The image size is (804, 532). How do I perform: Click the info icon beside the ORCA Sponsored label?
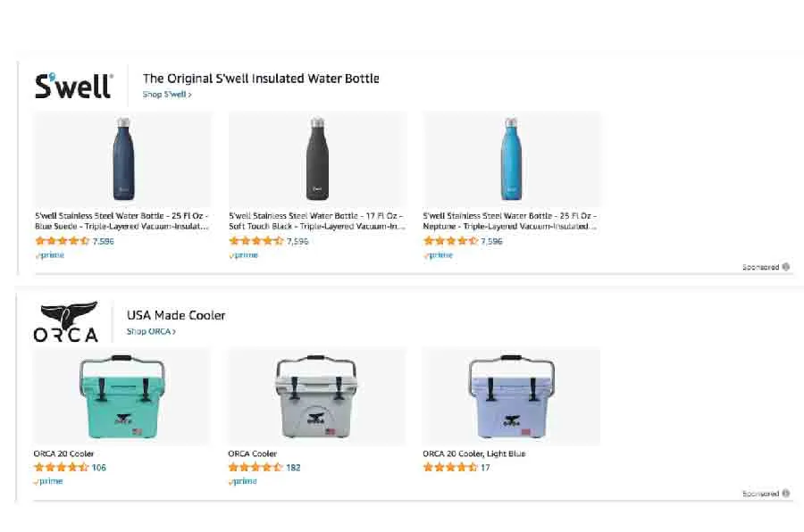point(786,494)
